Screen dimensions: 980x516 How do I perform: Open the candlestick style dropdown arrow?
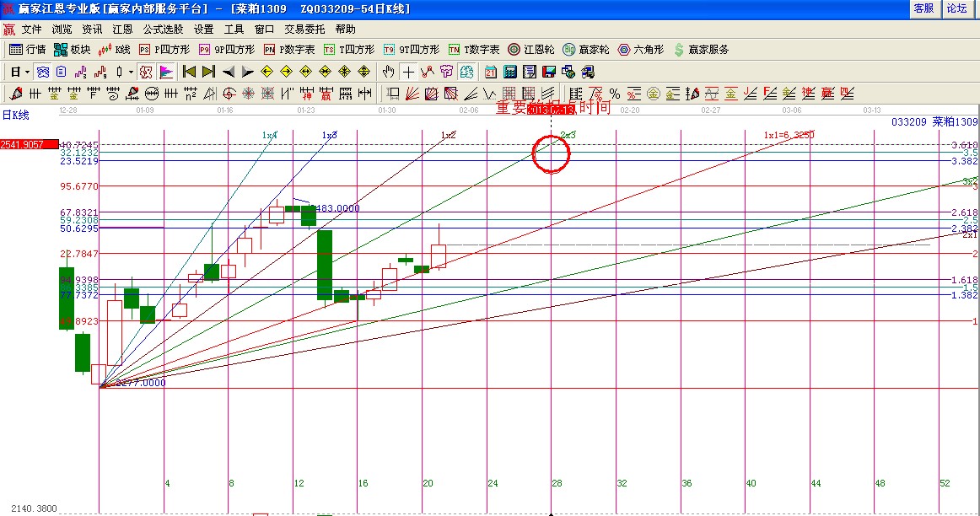131,72
